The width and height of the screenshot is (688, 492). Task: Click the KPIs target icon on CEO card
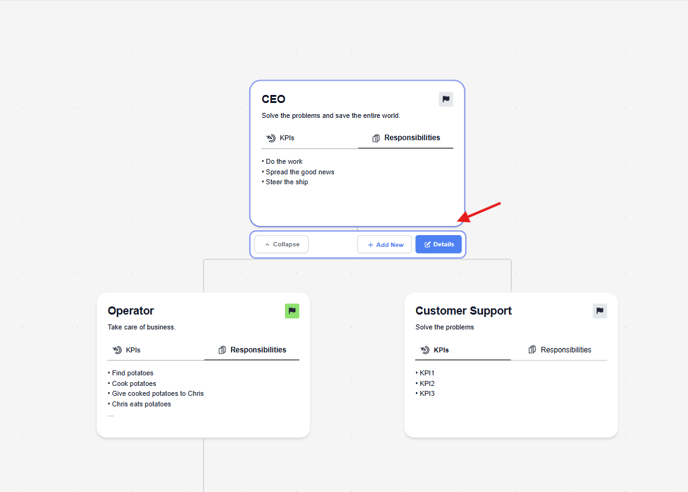271,138
